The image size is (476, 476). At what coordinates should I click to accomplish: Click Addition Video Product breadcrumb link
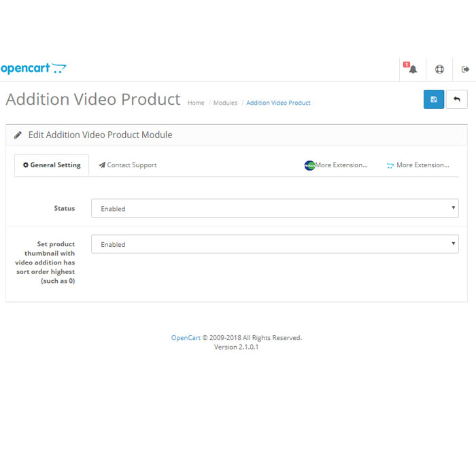coord(278,103)
